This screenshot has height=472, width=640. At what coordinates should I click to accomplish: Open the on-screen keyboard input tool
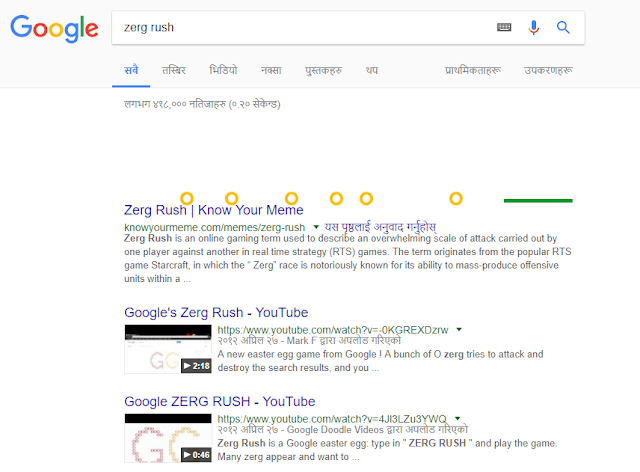pyautogui.click(x=504, y=27)
